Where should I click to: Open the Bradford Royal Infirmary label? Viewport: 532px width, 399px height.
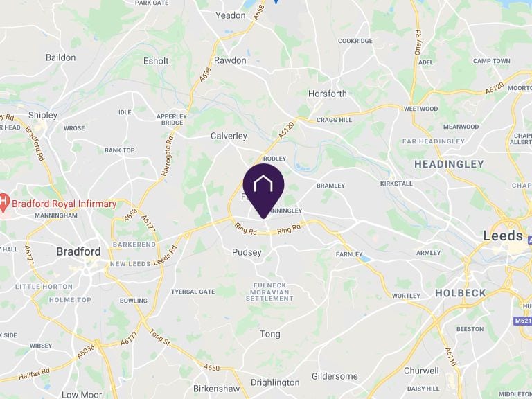pyautogui.click(x=64, y=204)
